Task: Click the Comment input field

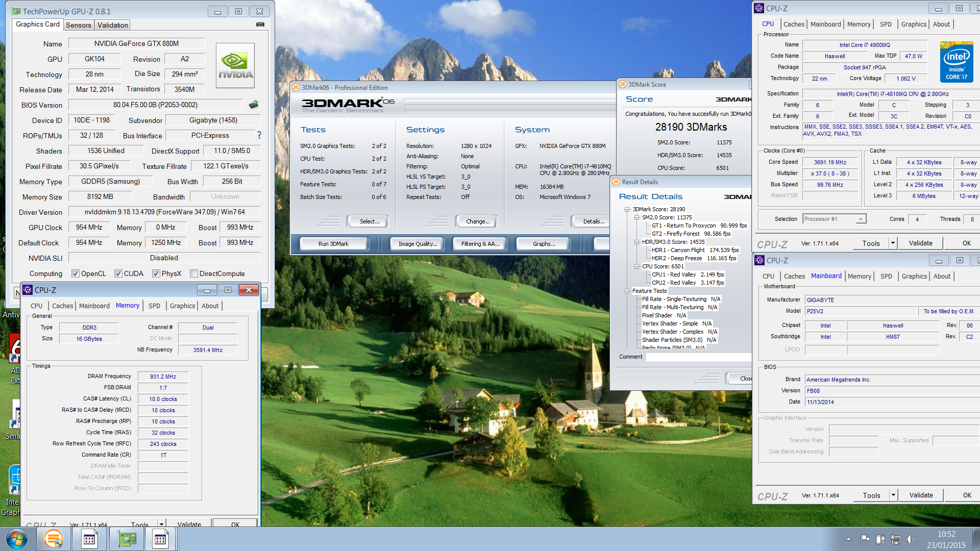Action: 698,357
